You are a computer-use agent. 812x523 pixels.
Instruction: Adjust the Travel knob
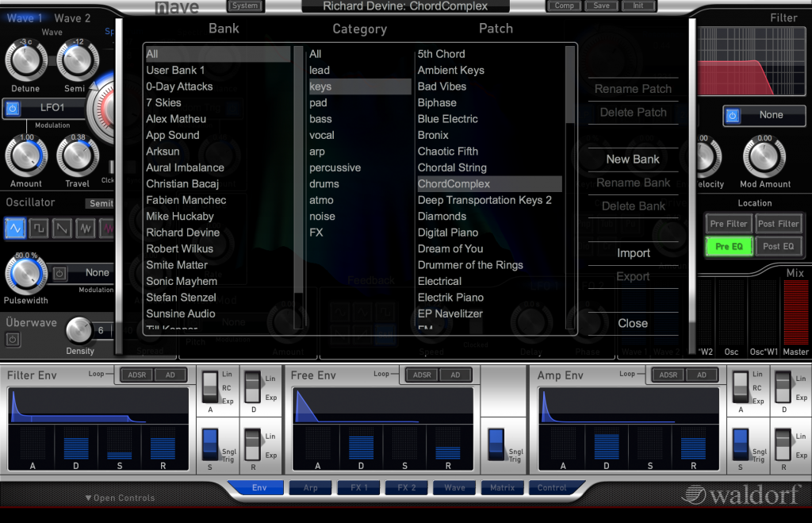click(x=77, y=156)
